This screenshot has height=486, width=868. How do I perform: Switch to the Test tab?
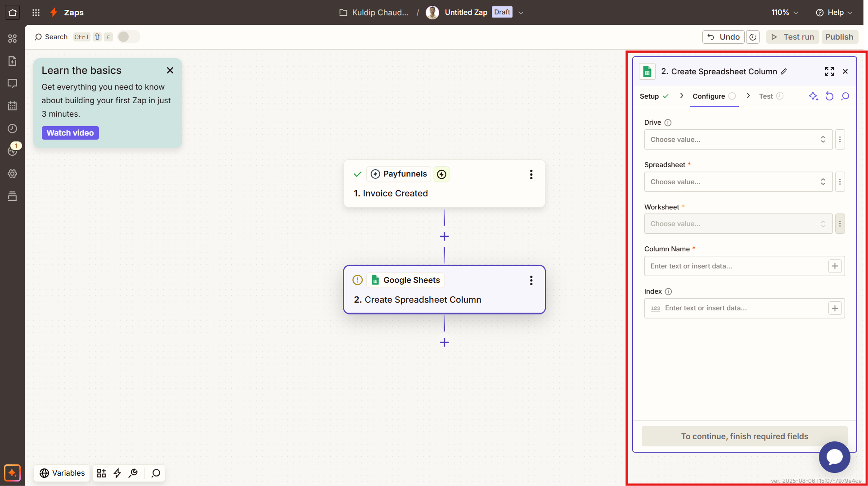pyautogui.click(x=771, y=96)
